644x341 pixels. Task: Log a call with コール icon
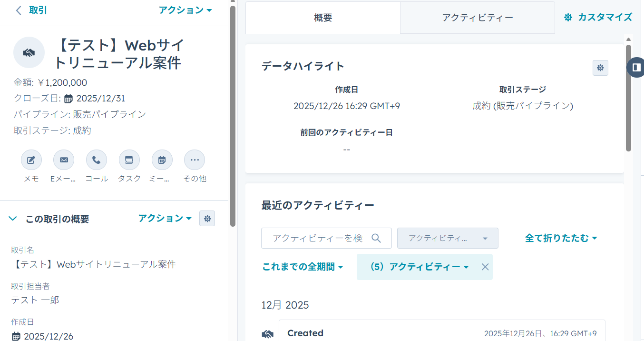click(97, 160)
